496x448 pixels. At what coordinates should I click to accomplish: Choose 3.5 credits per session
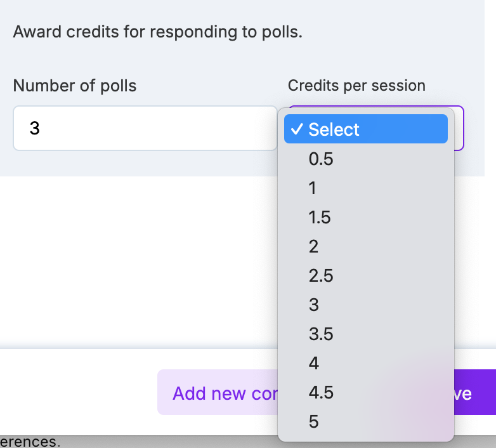321,334
